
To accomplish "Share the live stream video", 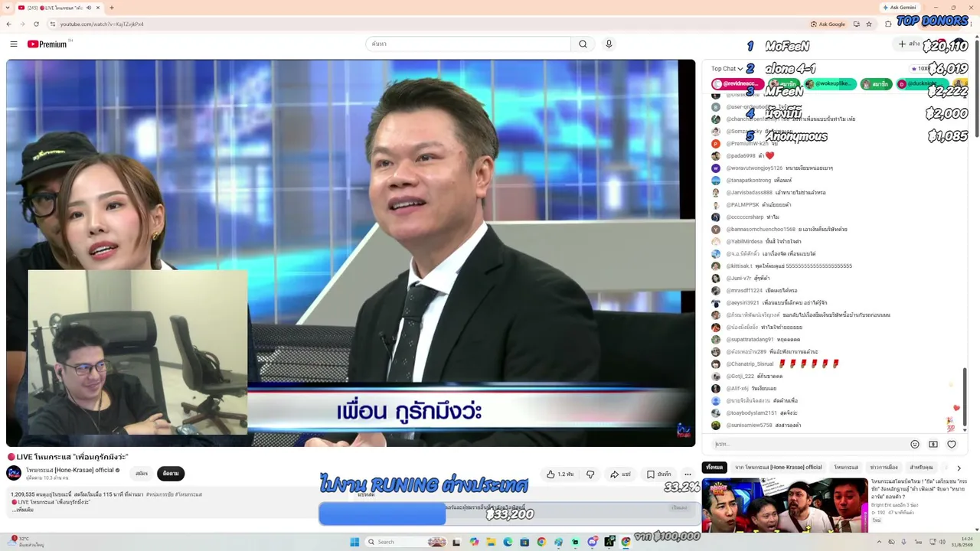I will tap(621, 474).
